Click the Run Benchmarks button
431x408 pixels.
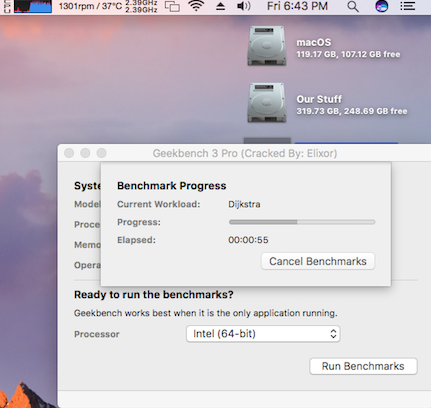click(363, 366)
